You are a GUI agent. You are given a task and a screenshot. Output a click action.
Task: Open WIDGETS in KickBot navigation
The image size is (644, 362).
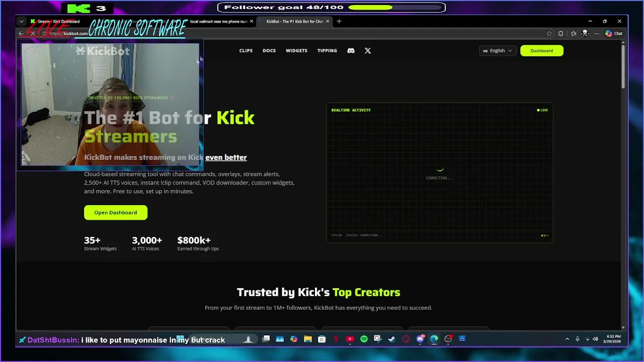296,50
